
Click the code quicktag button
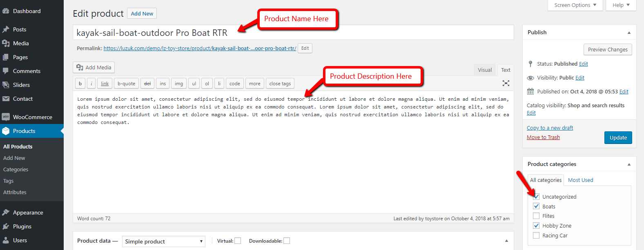click(x=235, y=83)
